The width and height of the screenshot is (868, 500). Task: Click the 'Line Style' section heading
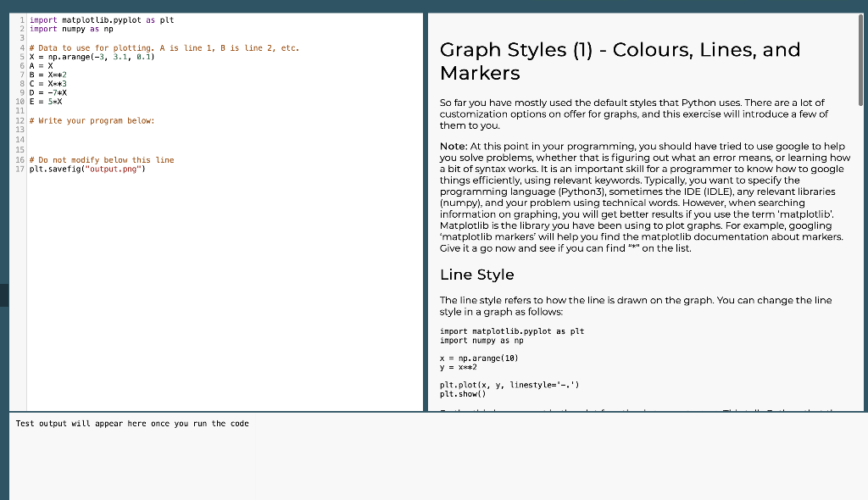[x=476, y=275]
